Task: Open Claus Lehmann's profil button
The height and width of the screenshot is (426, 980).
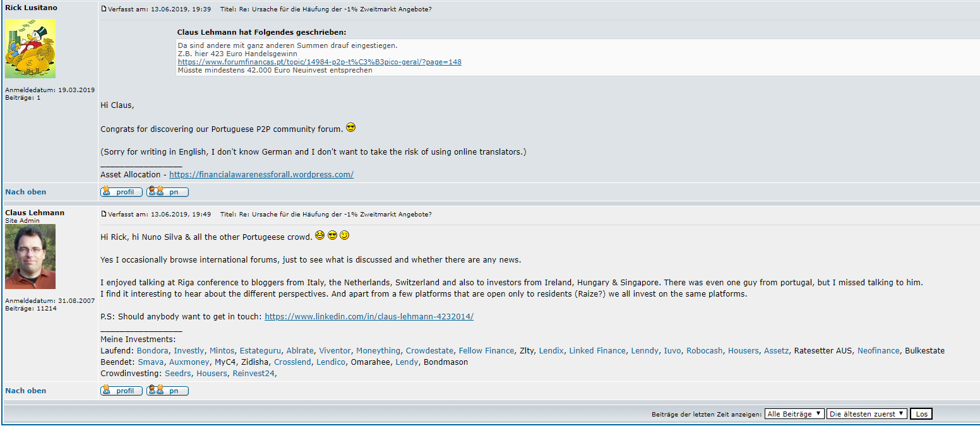Action: tap(121, 391)
